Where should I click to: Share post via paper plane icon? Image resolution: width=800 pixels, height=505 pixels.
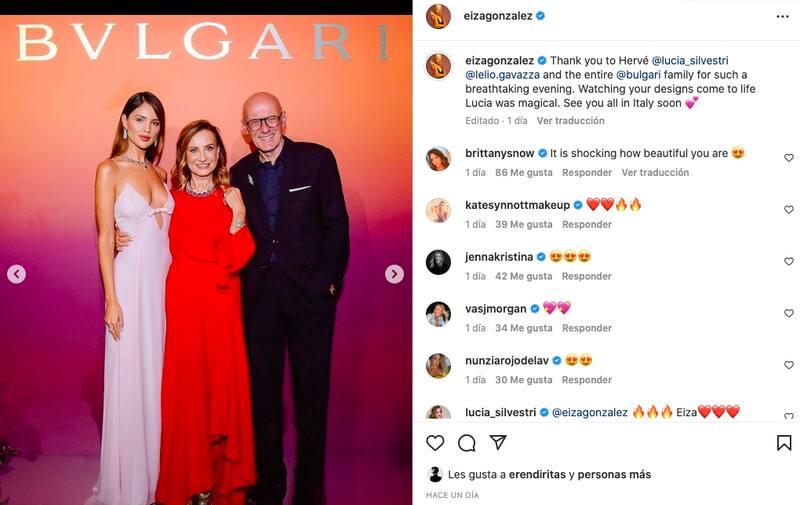(497, 442)
